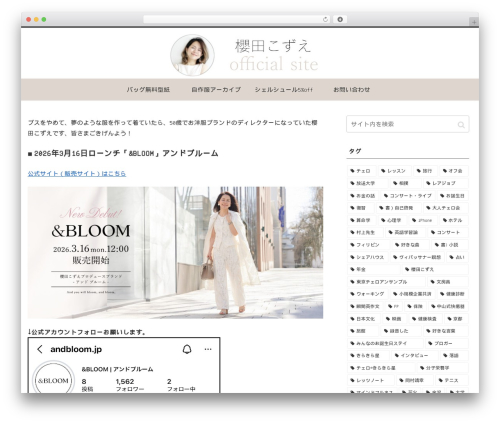Screen dimensions: 500x423
Task: Reload the page with the refresh icon
Action: coord(325,19)
